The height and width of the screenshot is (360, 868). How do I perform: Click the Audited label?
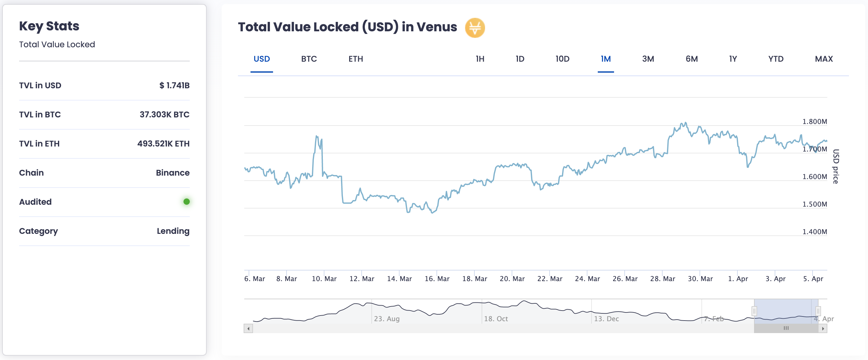pyautogui.click(x=35, y=202)
